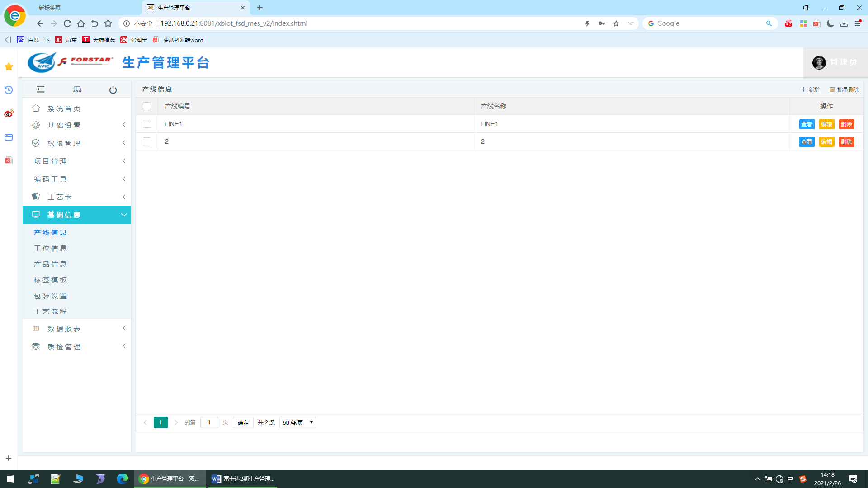Expand the 权限管理 chevron
This screenshot has width=868, height=488.
(124, 143)
